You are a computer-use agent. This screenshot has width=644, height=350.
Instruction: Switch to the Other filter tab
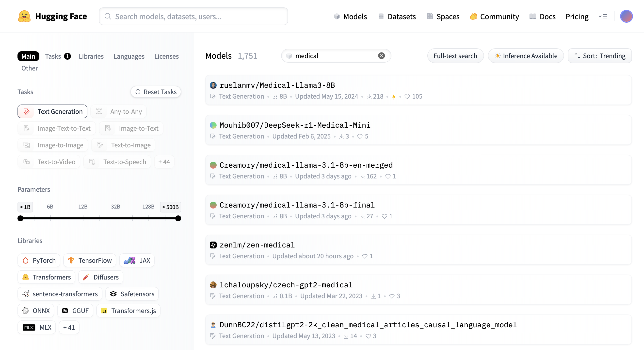30,68
